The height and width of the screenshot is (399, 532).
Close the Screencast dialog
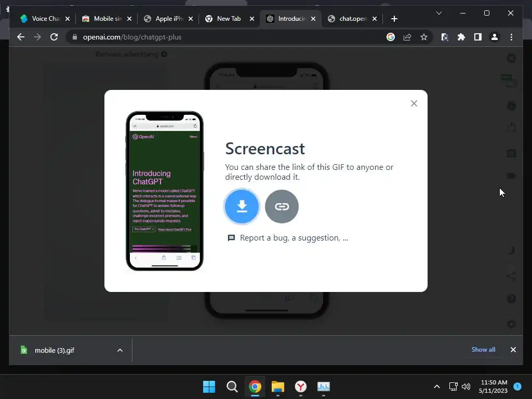pyautogui.click(x=414, y=103)
